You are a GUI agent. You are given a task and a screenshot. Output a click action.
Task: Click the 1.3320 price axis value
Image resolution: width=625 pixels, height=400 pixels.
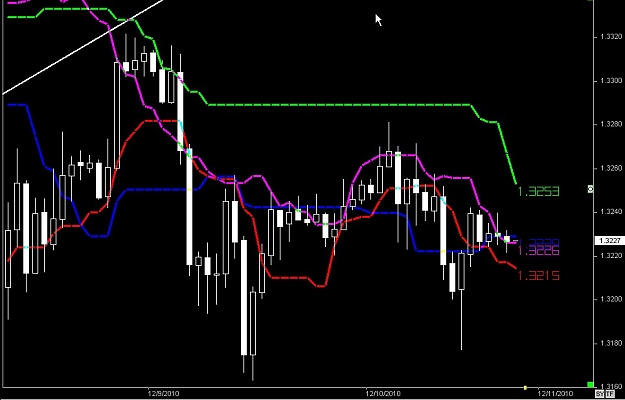[611, 37]
